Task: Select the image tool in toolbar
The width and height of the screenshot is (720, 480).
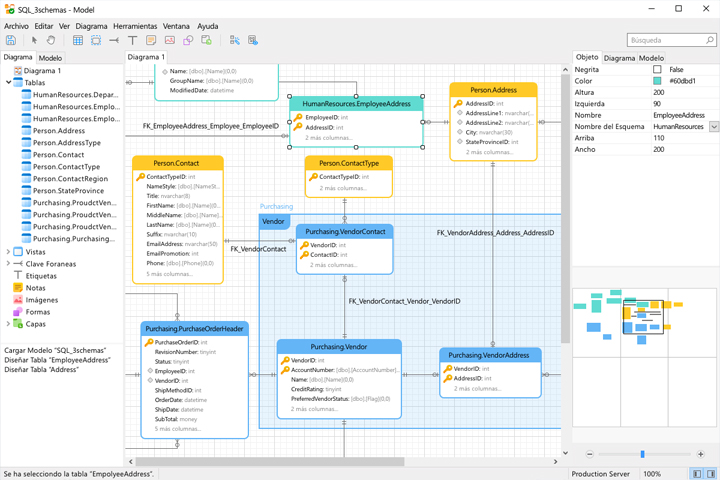Action: (170, 40)
